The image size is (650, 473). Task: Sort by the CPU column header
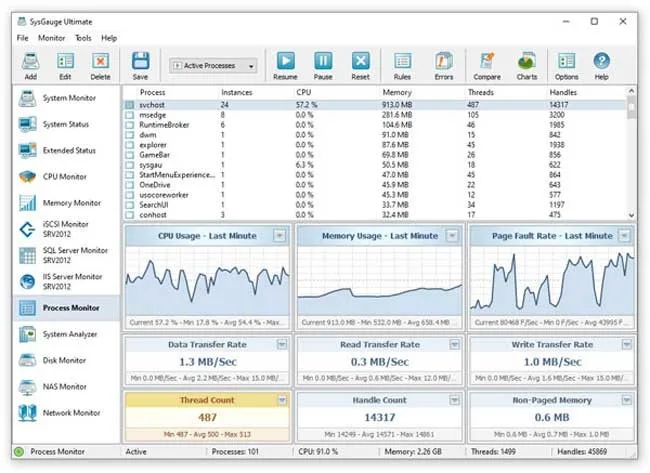(x=303, y=92)
